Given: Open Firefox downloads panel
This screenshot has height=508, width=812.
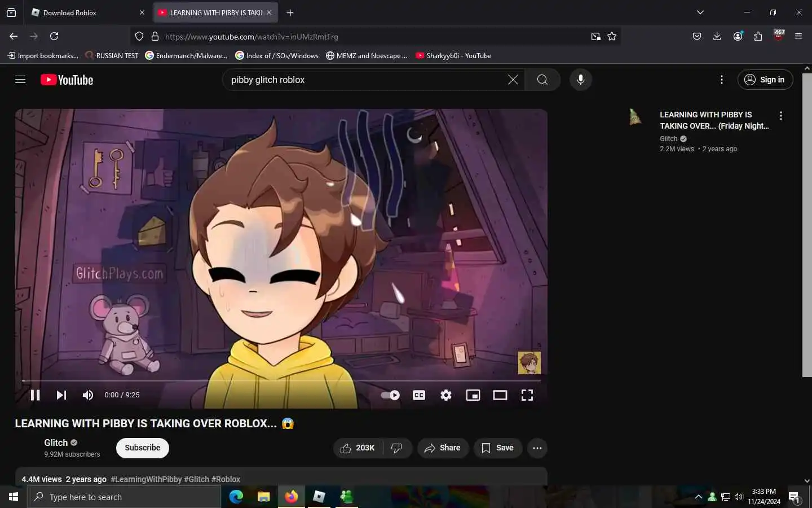Looking at the screenshot, I should [x=717, y=36].
